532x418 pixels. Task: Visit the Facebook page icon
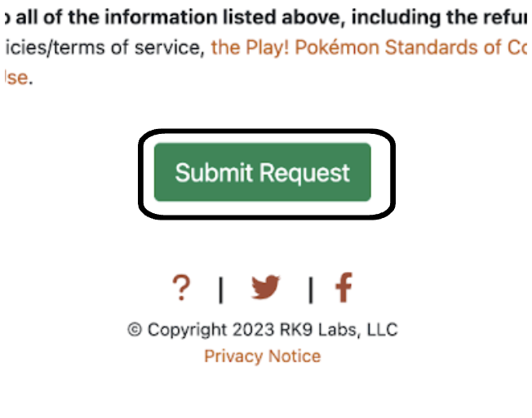click(x=344, y=287)
